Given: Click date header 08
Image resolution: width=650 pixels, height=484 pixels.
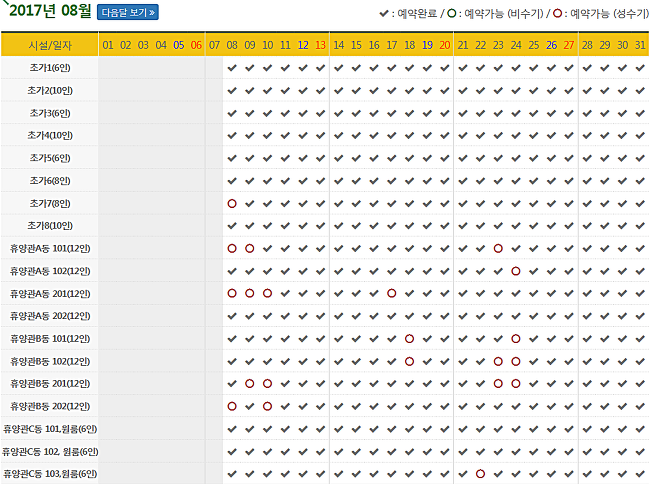Looking at the screenshot, I should (x=232, y=45).
